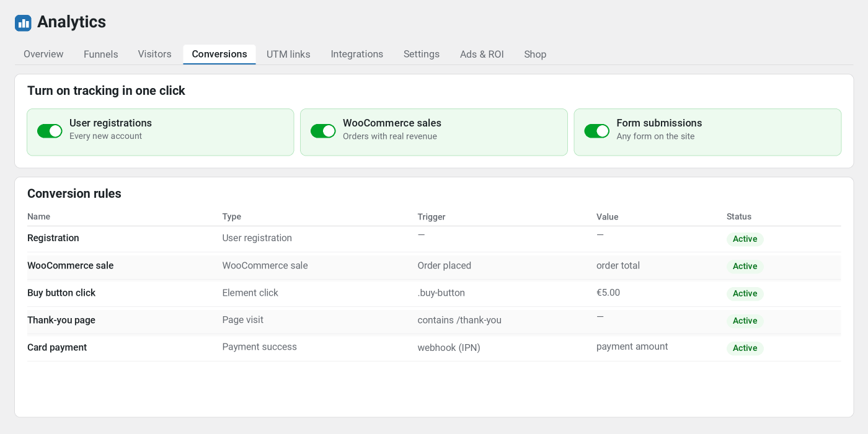Toggle User registrations tracking switch
The height and width of the screenshot is (434, 868).
point(50,131)
